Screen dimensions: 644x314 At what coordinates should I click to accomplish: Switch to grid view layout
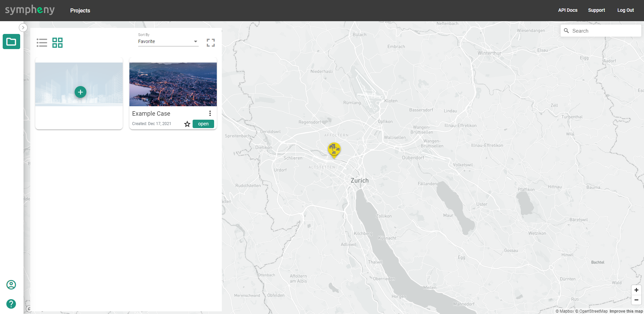click(57, 43)
